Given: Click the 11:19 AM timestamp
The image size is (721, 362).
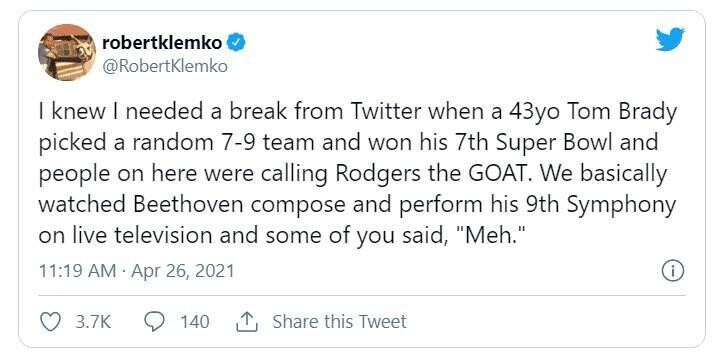Looking at the screenshot, I should click(x=77, y=270).
